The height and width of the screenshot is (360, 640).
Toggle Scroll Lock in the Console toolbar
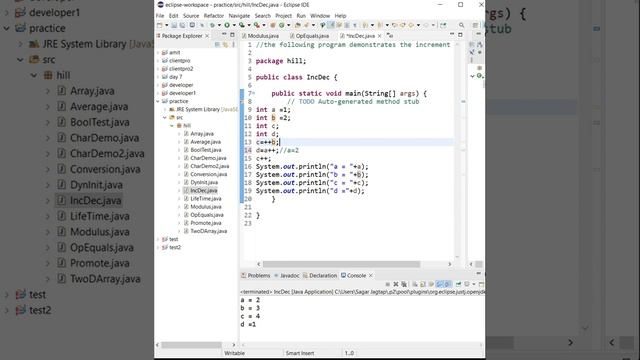coord(423,284)
